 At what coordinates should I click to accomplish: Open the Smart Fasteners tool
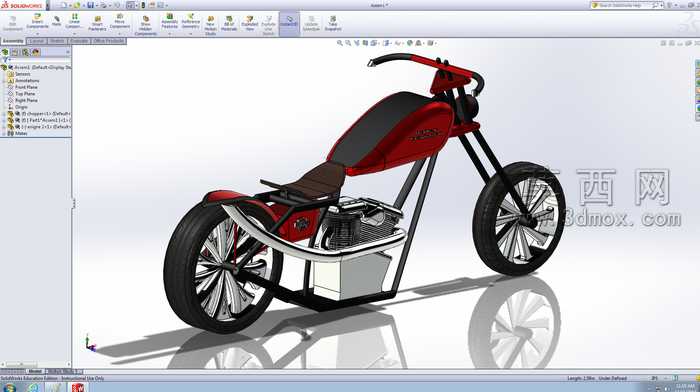click(97, 24)
